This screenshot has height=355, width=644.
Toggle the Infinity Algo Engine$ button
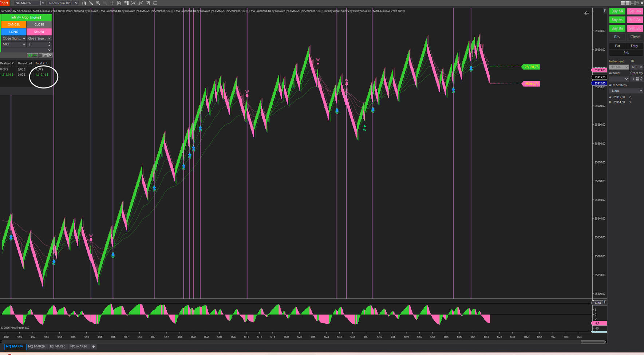coord(26,17)
